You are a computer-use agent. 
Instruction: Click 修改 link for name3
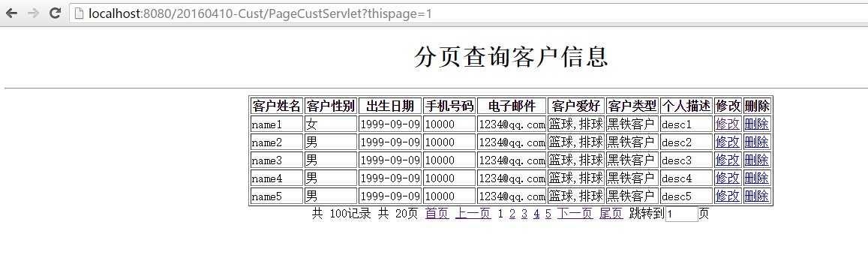[x=728, y=160]
